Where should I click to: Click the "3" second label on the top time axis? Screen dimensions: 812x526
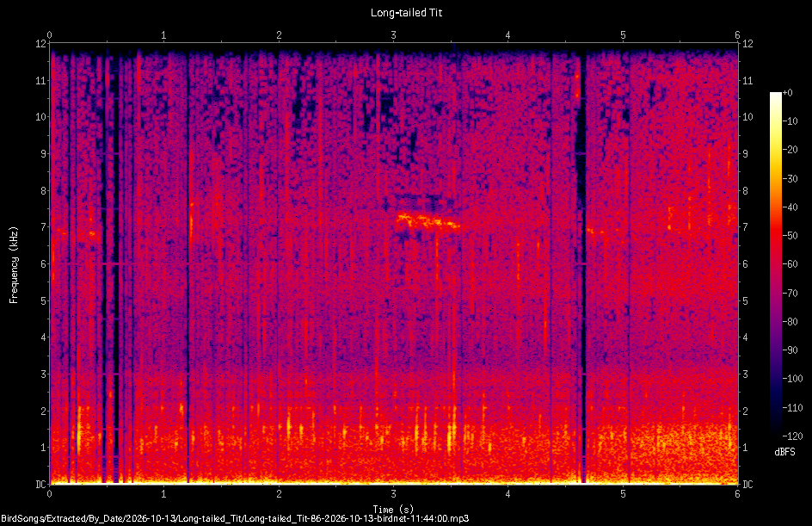pyautogui.click(x=394, y=35)
